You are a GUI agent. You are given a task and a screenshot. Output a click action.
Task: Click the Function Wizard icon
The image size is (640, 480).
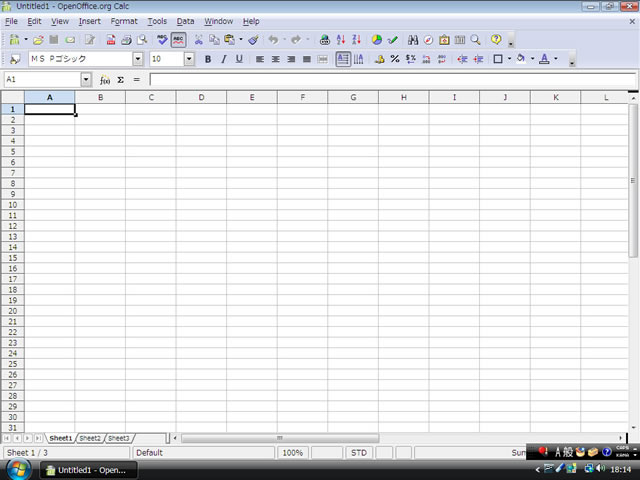click(105, 79)
